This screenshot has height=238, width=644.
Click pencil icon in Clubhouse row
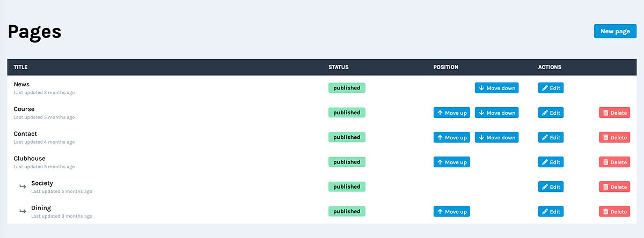[x=545, y=162]
